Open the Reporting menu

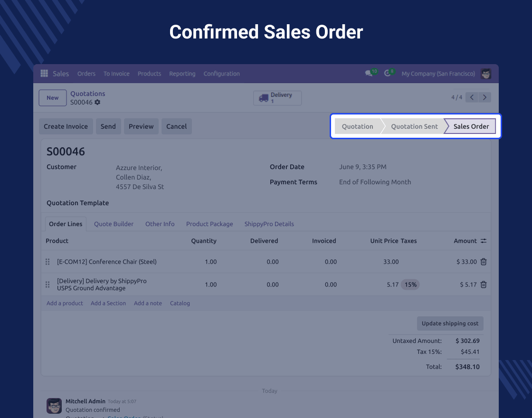[182, 74]
